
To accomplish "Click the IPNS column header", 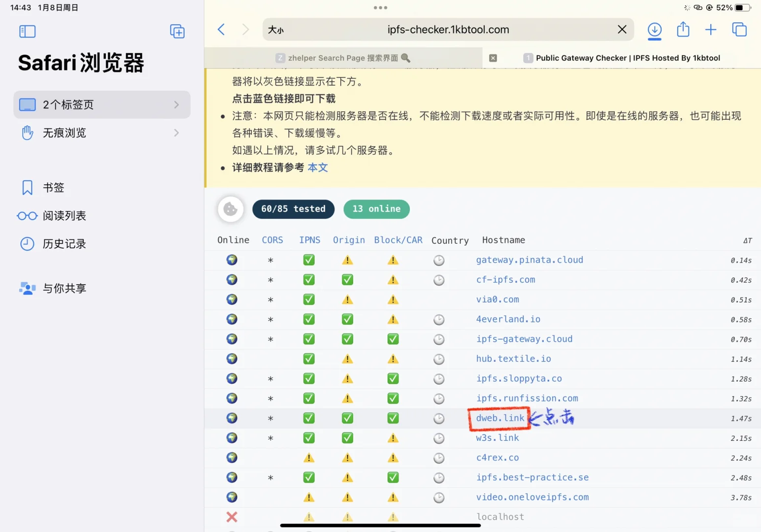I will (x=310, y=240).
